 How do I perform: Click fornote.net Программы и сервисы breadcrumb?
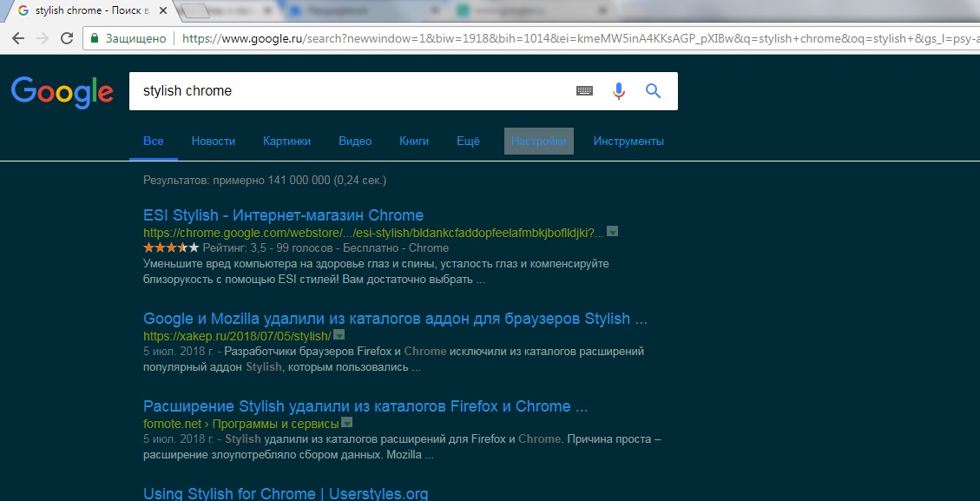point(241,424)
